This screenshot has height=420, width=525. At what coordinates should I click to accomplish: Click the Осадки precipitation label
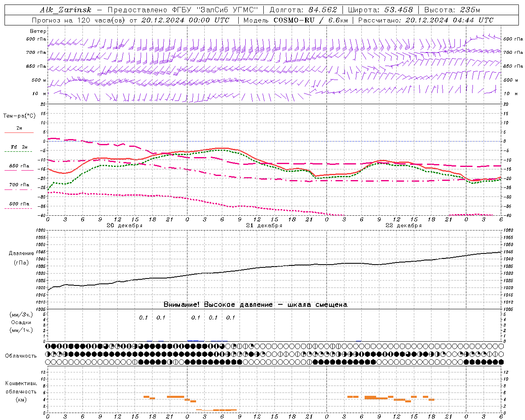[21, 322]
